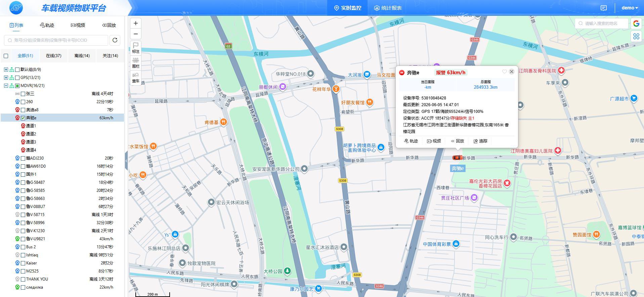The image size is (644, 297).
Task: Click the 丽都休闲 marker icon
Action: click(x=283, y=87)
